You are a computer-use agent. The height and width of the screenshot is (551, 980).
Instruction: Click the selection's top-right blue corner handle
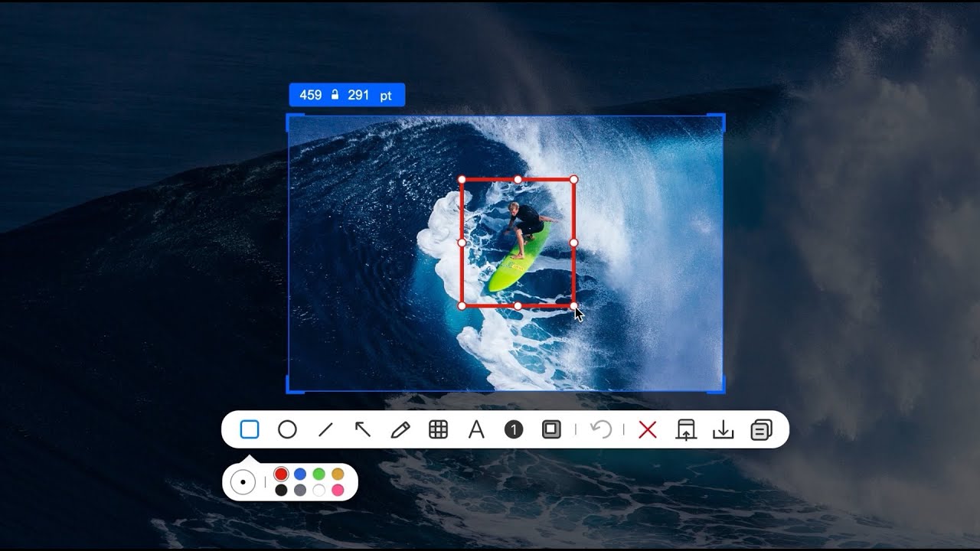(722, 116)
